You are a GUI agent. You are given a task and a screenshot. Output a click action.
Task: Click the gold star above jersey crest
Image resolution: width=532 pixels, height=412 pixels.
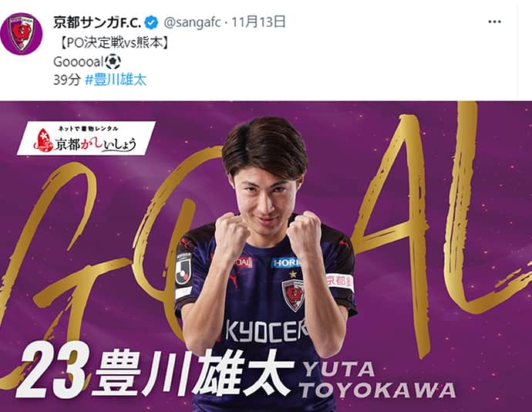293,273
